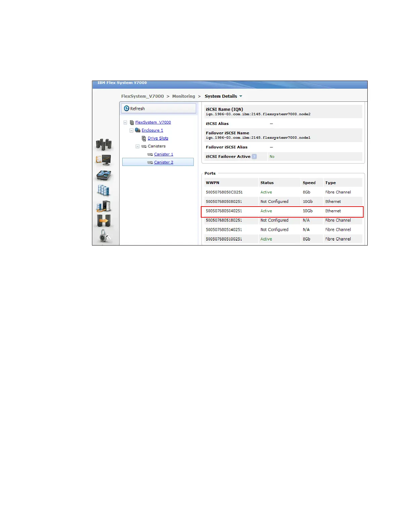Open the Drive Slots link
This screenshot has height=532, width=411.
coord(158,138)
